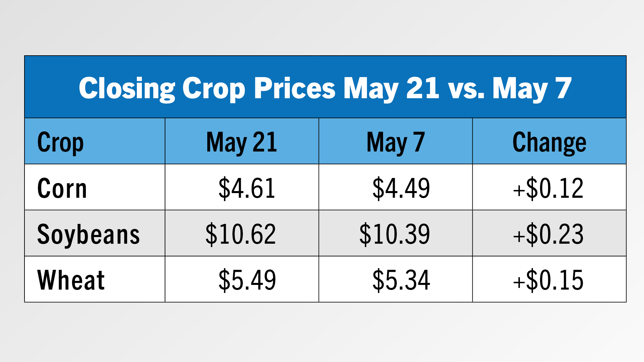Click 'May 21' in the dark blue title banner
The height and width of the screenshot is (362, 644).
(391, 88)
